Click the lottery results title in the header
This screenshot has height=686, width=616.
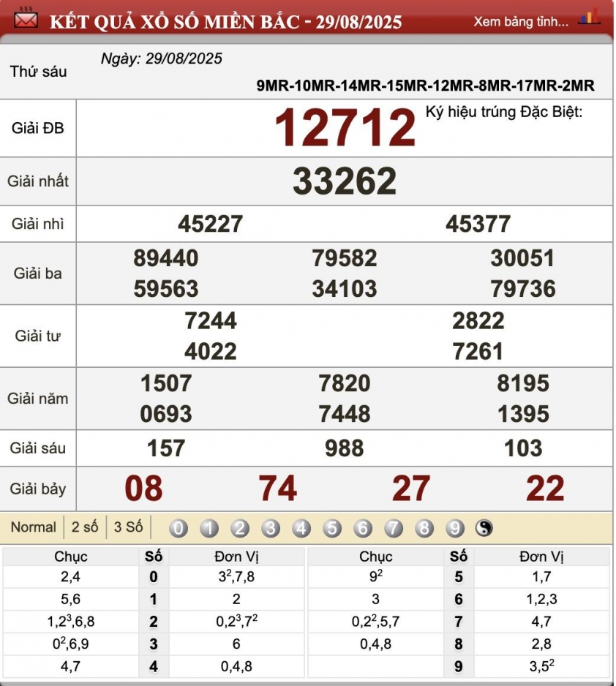tap(225, 21)
